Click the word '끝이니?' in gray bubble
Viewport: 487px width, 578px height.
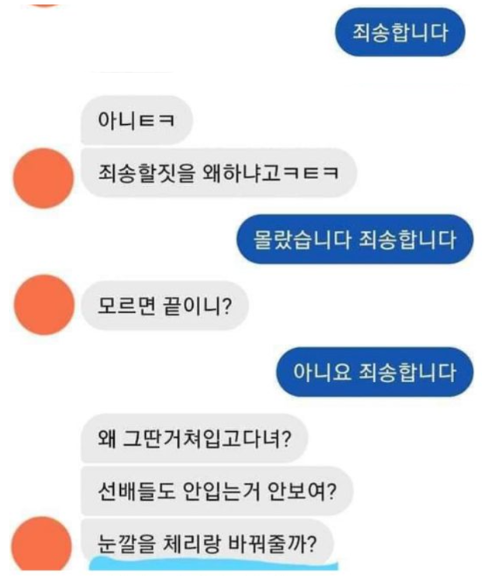(x=197, y=306)
